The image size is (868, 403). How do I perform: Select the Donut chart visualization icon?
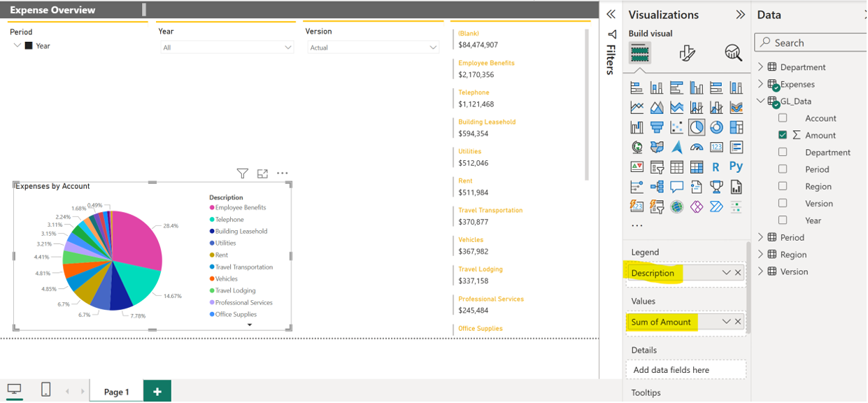[x=716, y=127]
